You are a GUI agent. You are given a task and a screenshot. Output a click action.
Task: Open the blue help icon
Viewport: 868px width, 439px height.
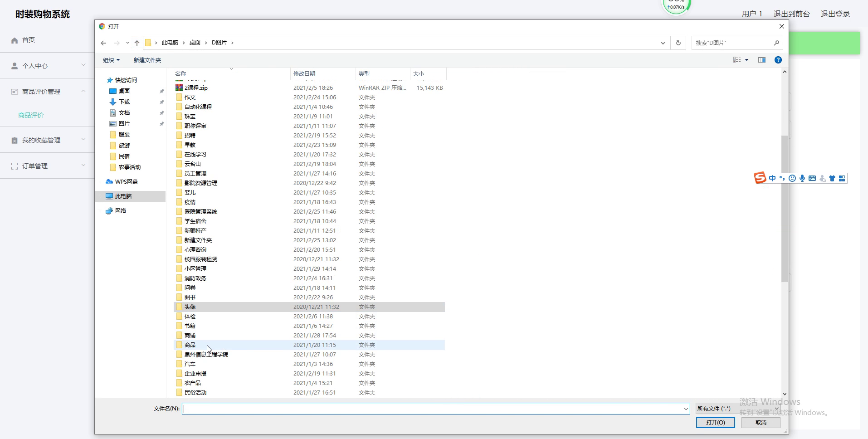click(x=778, y=60)
